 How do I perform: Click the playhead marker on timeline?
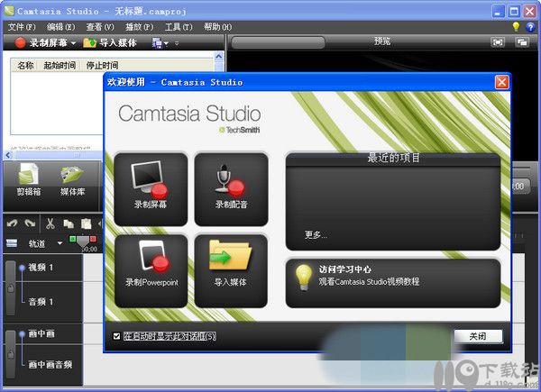83,242
